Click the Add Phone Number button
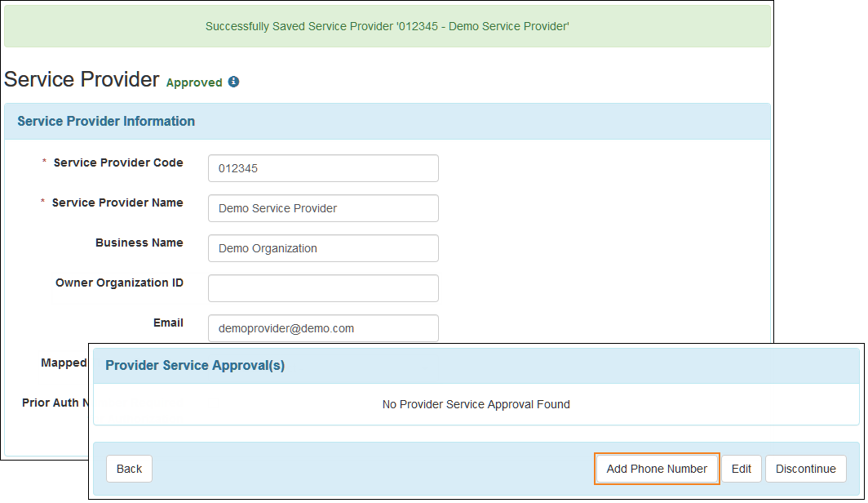This screenshot has width=868, height=503. pos(657,469)
